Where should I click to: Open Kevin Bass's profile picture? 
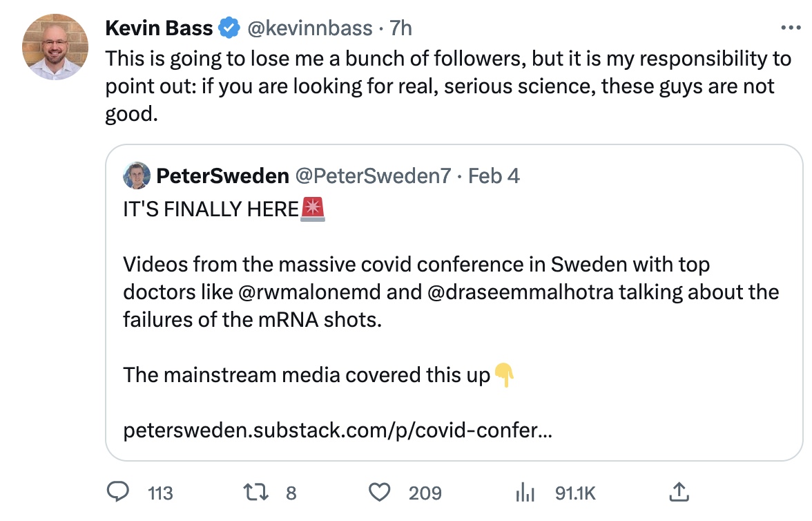pos(55,47)
